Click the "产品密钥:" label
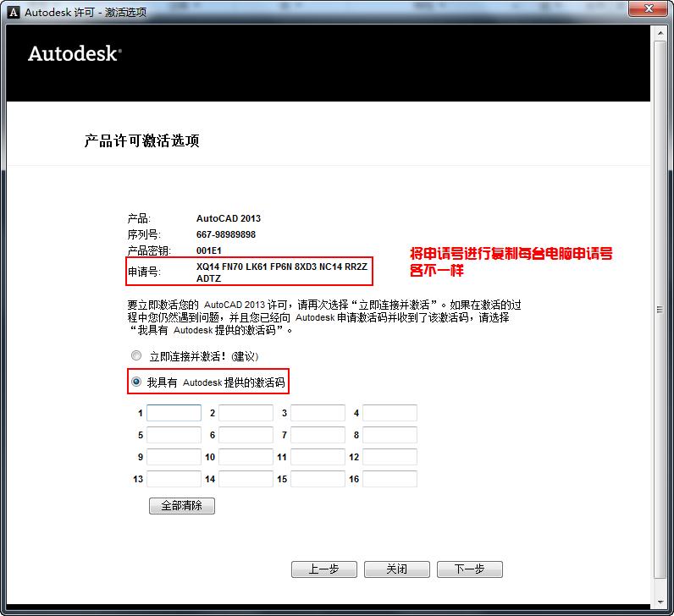 149,250
